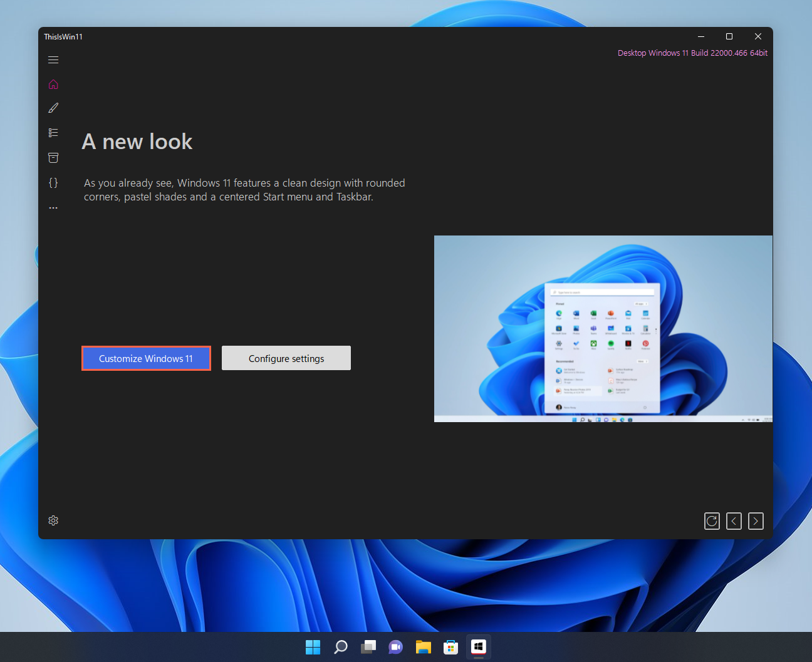
Task: Launch Microsoft Store from the taskbar
Action: [x=451, y=647]
